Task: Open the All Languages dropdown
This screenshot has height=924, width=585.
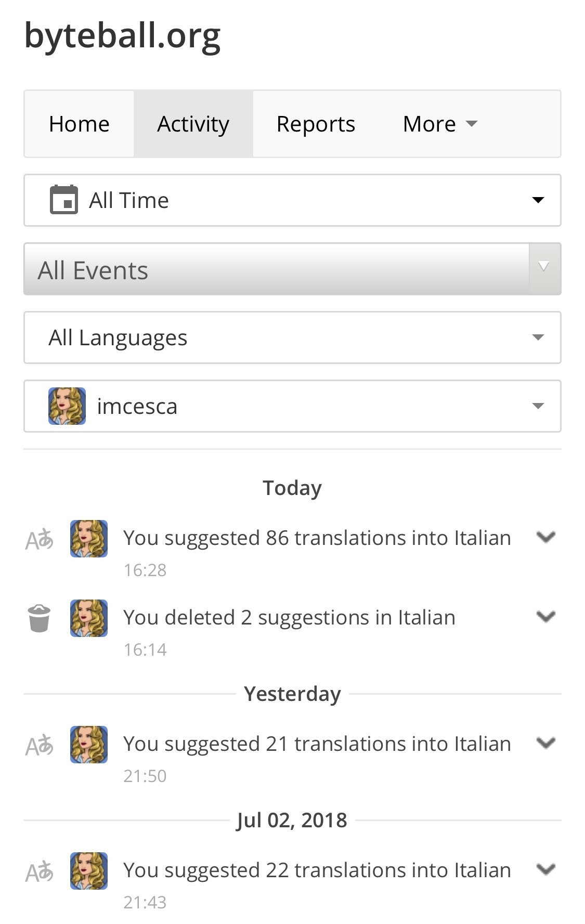Action: (x=292, y=337)
